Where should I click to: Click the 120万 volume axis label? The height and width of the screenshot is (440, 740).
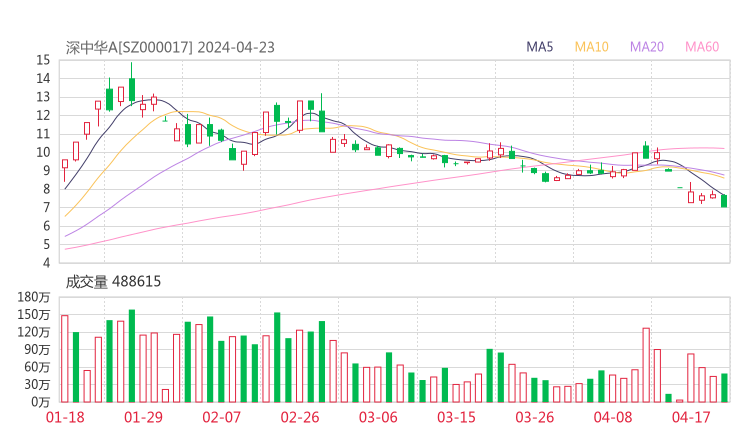(x=34, y=332)
